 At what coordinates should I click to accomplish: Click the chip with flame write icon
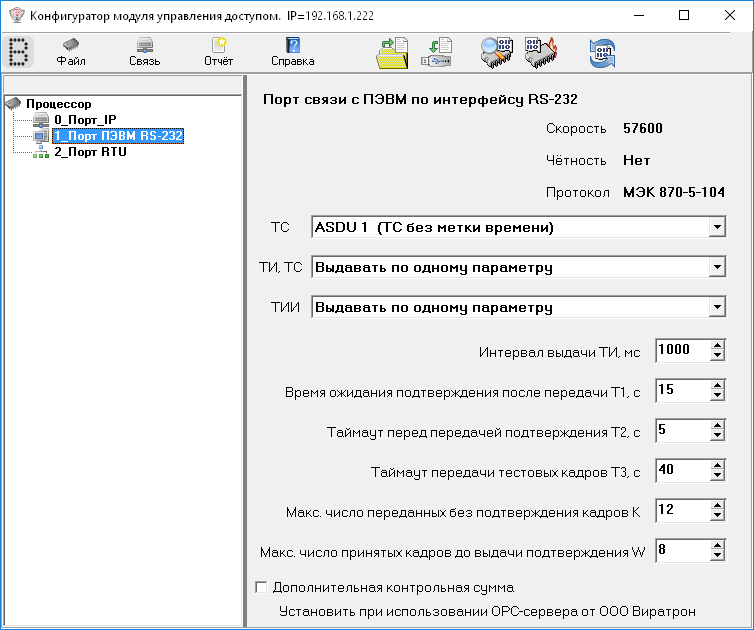point(541,52)
